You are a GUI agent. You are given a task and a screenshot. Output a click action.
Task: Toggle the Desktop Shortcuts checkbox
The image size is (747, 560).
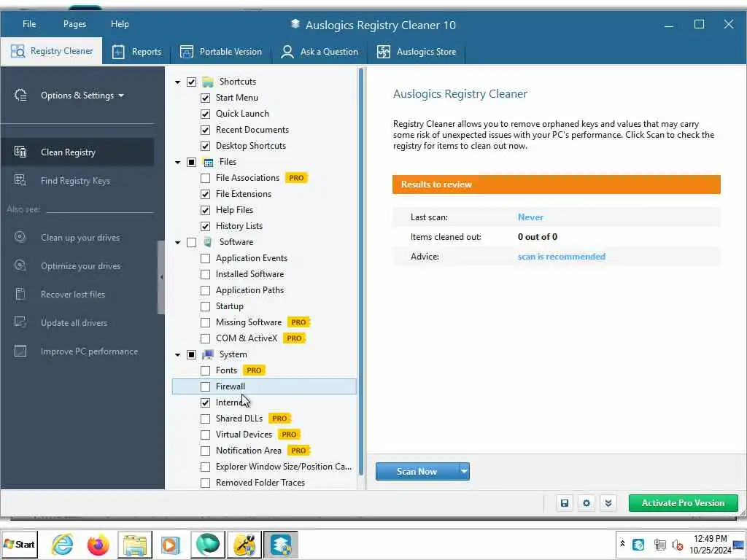pos(205,146)
